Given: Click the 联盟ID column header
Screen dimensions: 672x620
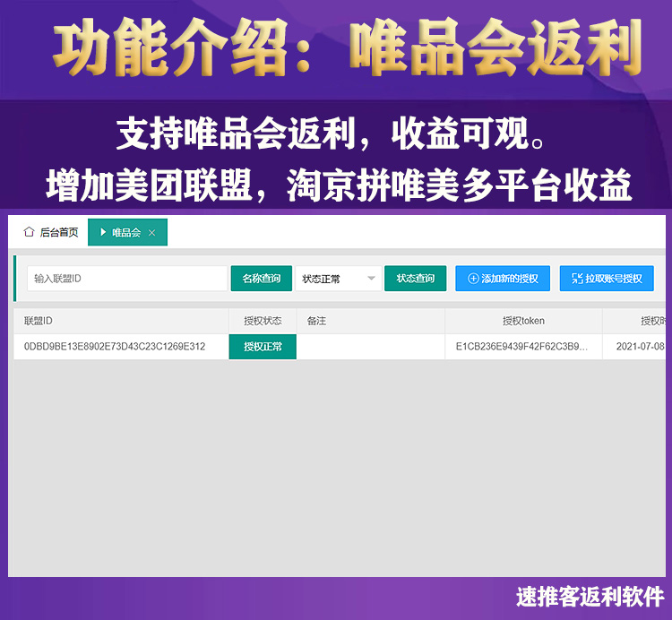Looking at the screenshot, I should pos(121,321).
